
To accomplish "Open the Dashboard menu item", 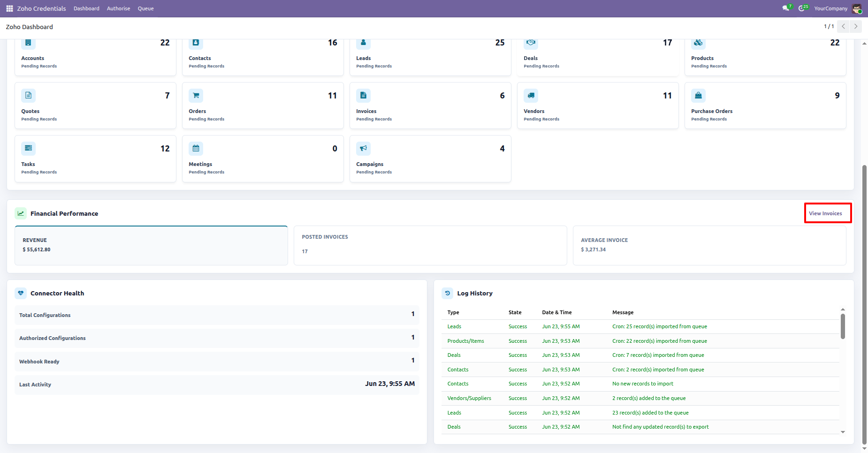I will pyautogui.click(x=86, y=8).
